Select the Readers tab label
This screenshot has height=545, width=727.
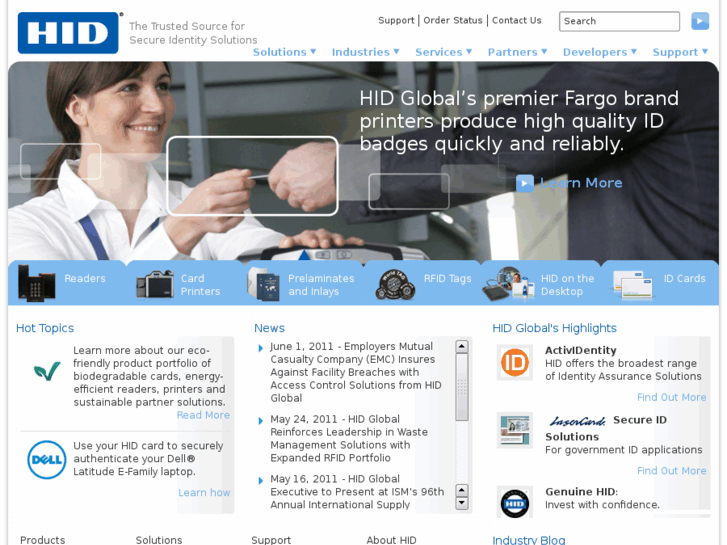click(85, 278)
